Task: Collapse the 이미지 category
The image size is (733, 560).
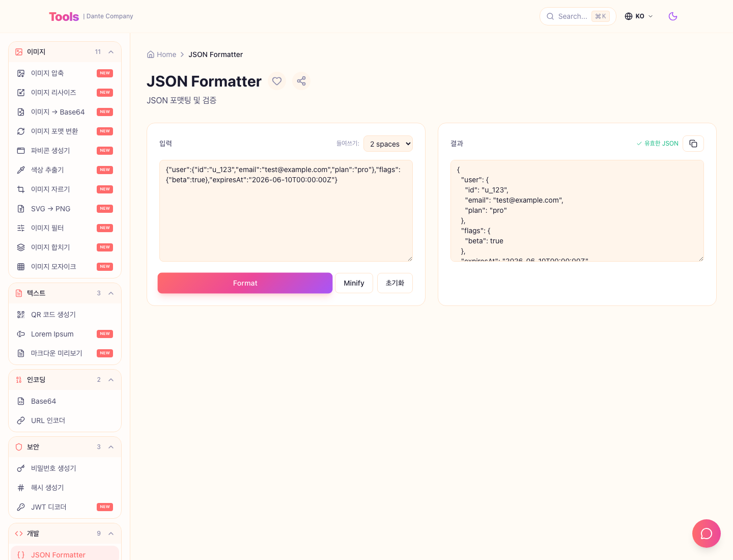Action: (x=111, y=52)
